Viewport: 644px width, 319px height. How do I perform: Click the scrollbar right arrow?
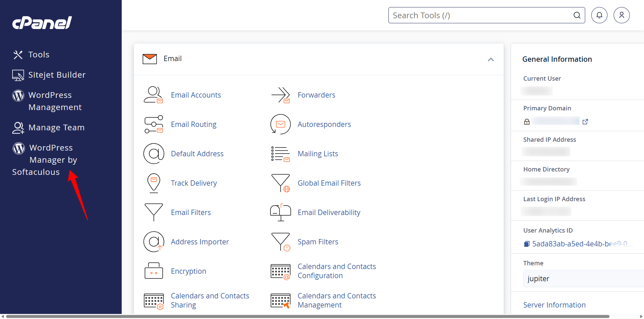(x=641, y=316)
